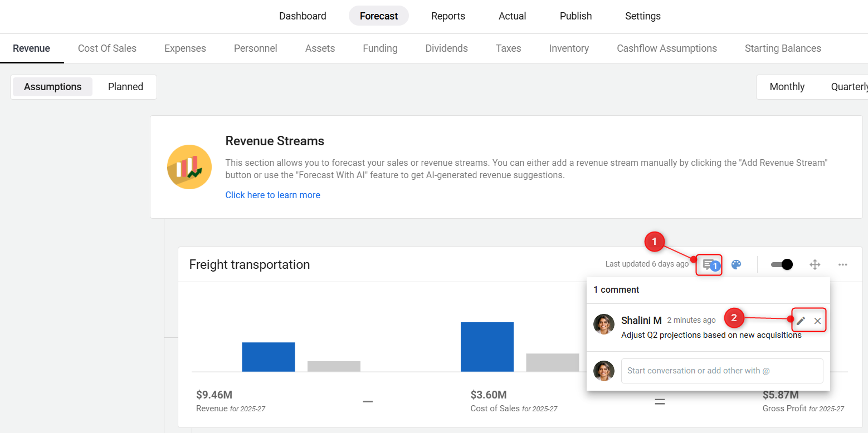Follow the 'Click here to learn more' link
Image resolution: width=868 pixels, height=433 pixels.
point(272,195)
